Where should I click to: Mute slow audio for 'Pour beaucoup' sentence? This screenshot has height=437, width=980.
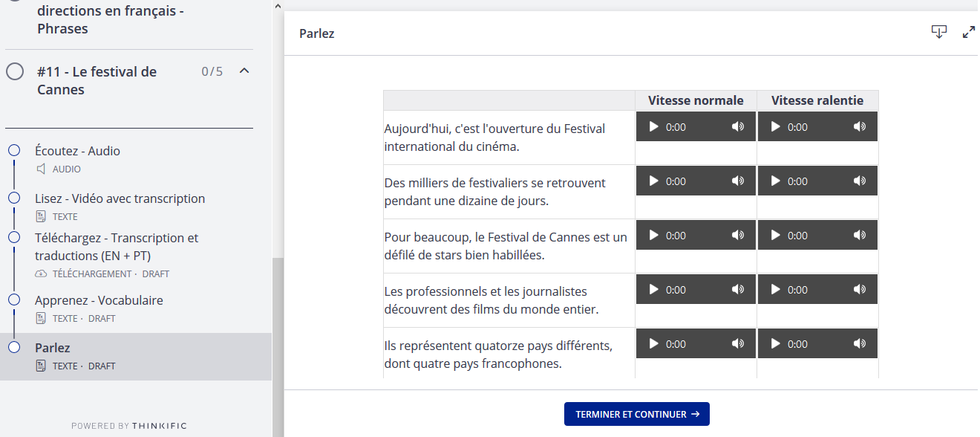(859, 236)
